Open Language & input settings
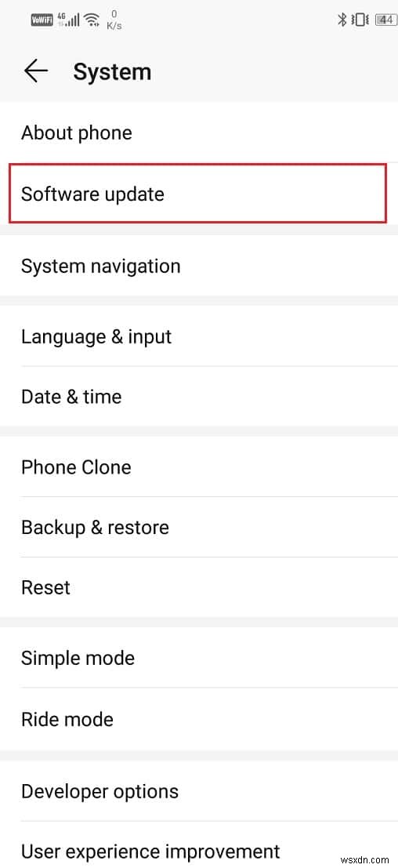This screenshot has height=868, width=398. coord(199,336)
